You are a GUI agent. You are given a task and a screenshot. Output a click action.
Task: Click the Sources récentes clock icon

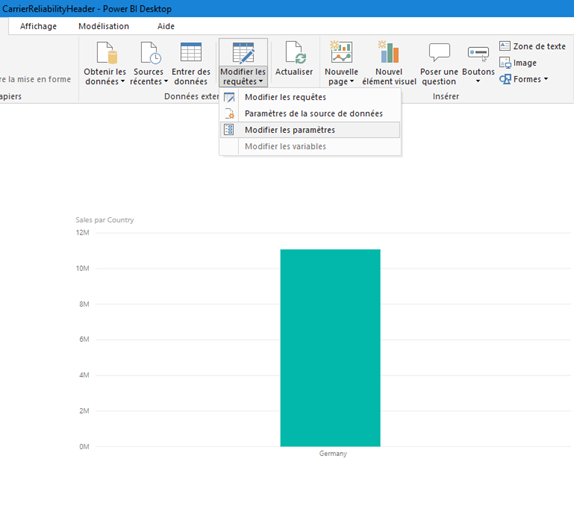tap(151, 52)
